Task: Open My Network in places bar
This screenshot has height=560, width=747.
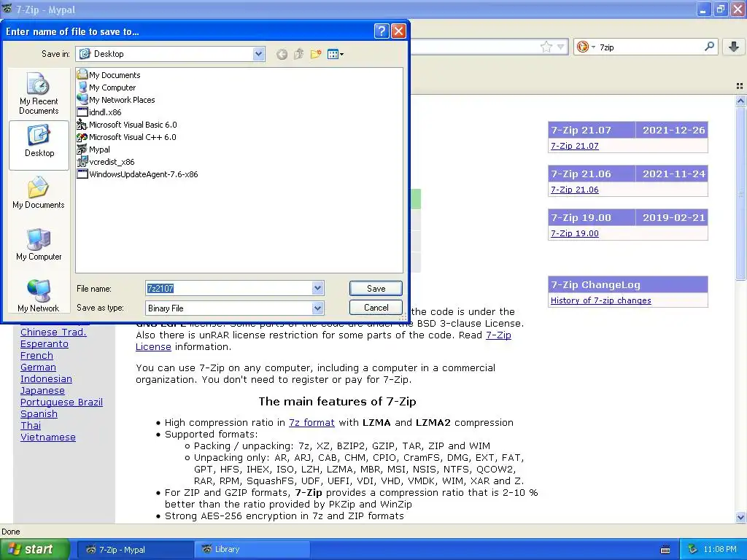Action: coord(39,296)
